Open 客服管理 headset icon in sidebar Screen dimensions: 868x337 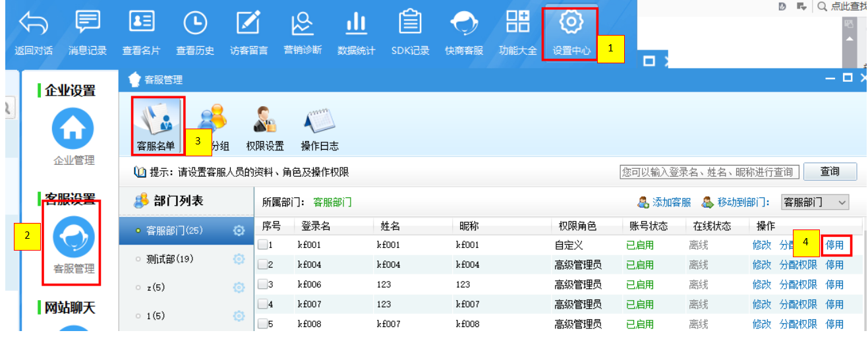pos(73,236)
